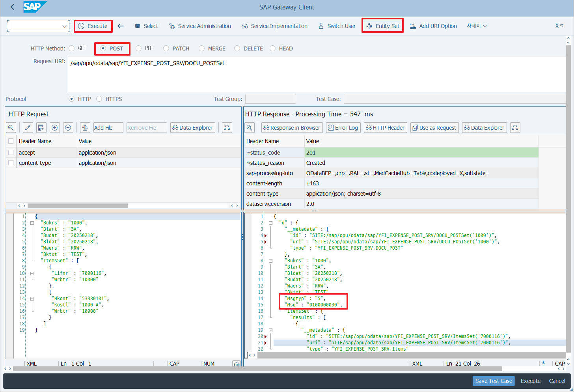Viewport: 574px width, 392px height.
Task: Click the SAP logo
Action: tap(35, 7)
